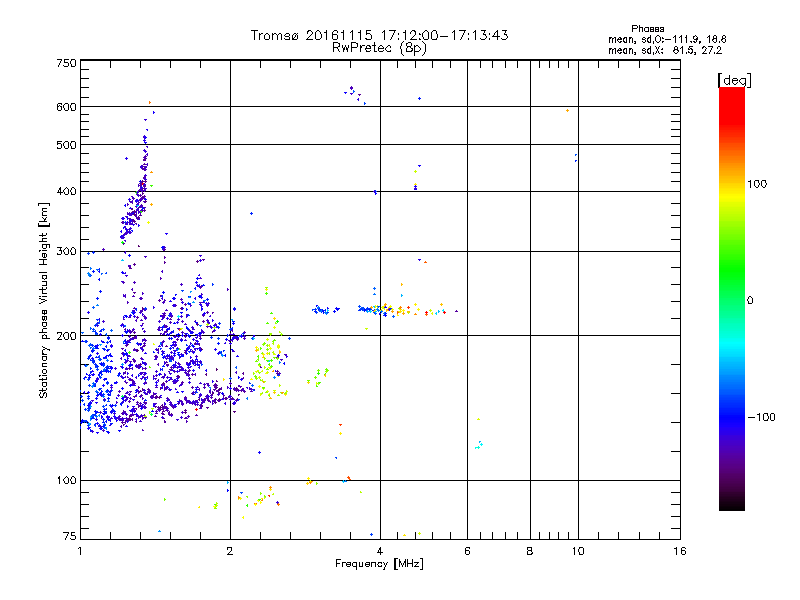Click the isolated orange point near 10 MHz, 600 km
The image size is (800, 600).
pyautogui.click(x=567, y=110)
